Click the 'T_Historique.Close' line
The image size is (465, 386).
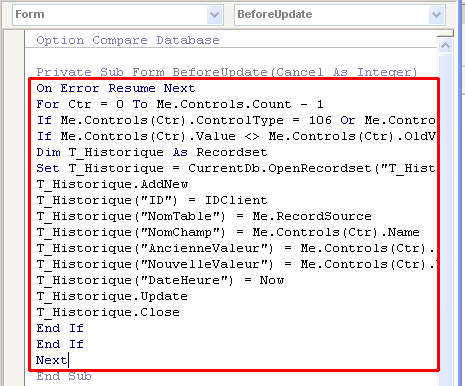(x=108, y=312)
